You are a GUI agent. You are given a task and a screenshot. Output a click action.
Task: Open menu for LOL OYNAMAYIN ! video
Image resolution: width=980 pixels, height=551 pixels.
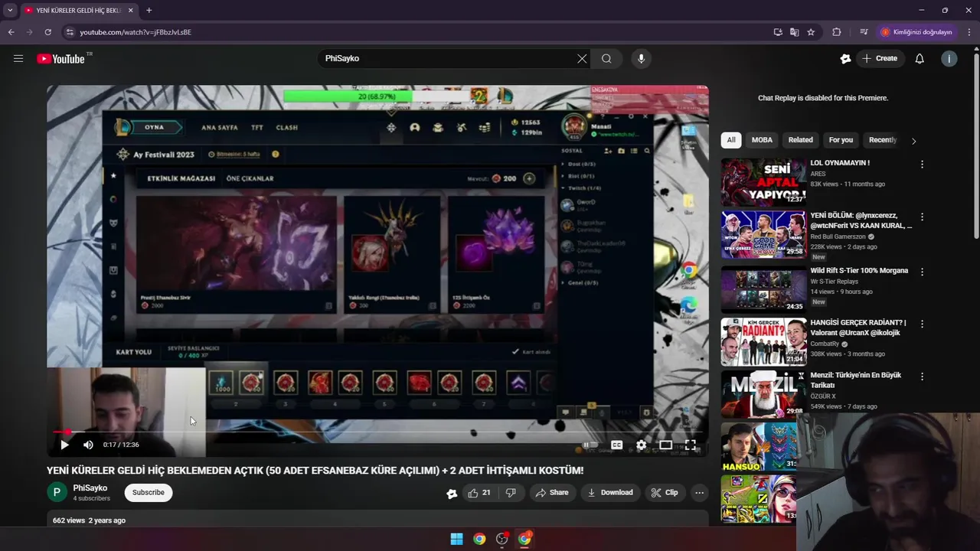point(922,165)
